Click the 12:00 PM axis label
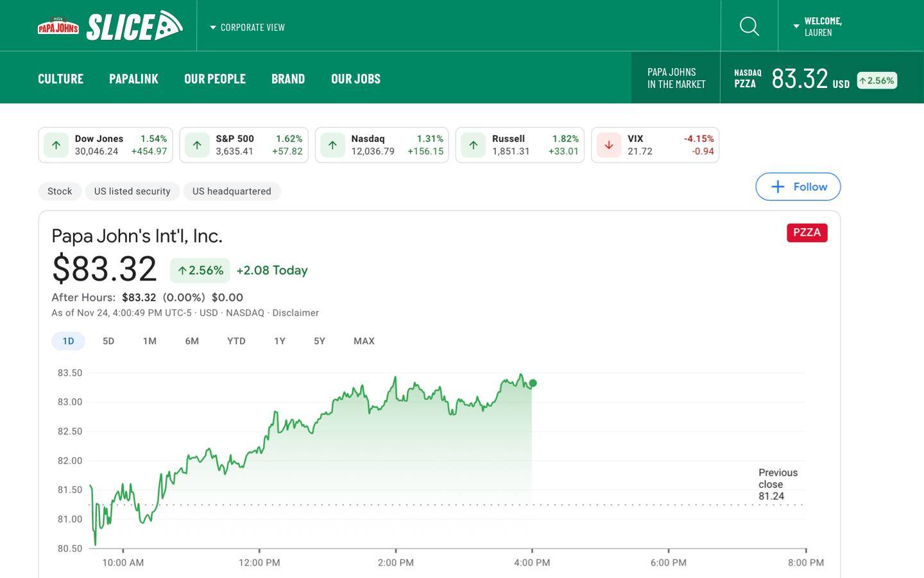Screen dimensions: 924x578 259,563
